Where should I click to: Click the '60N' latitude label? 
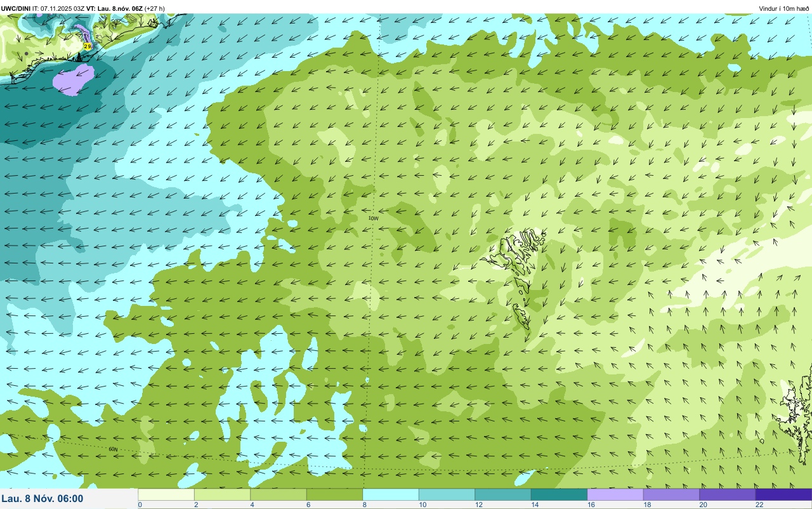click(x=113, y=449)
